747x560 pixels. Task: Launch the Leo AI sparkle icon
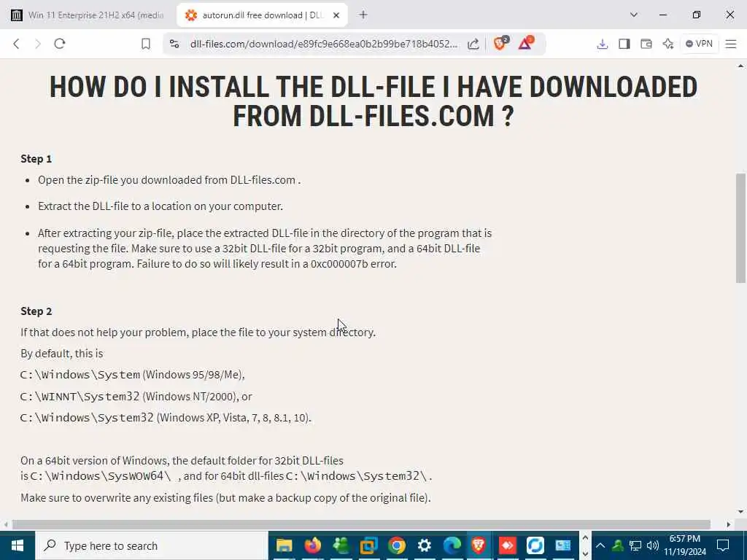(668, 44)
